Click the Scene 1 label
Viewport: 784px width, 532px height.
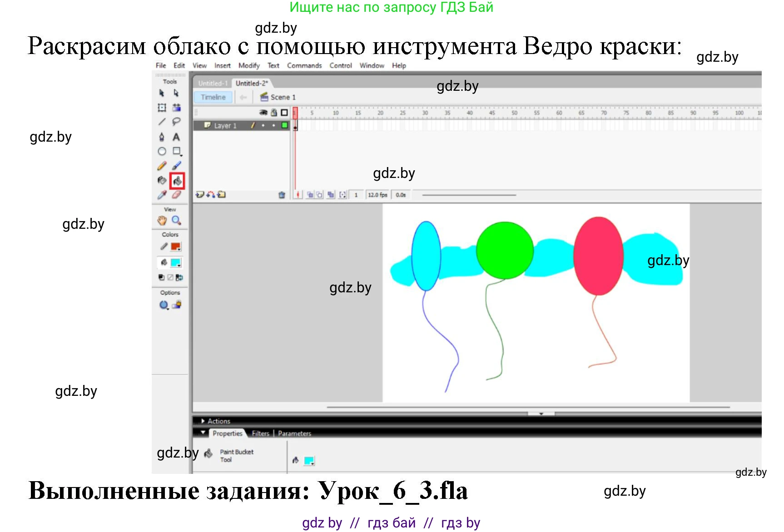283,97
